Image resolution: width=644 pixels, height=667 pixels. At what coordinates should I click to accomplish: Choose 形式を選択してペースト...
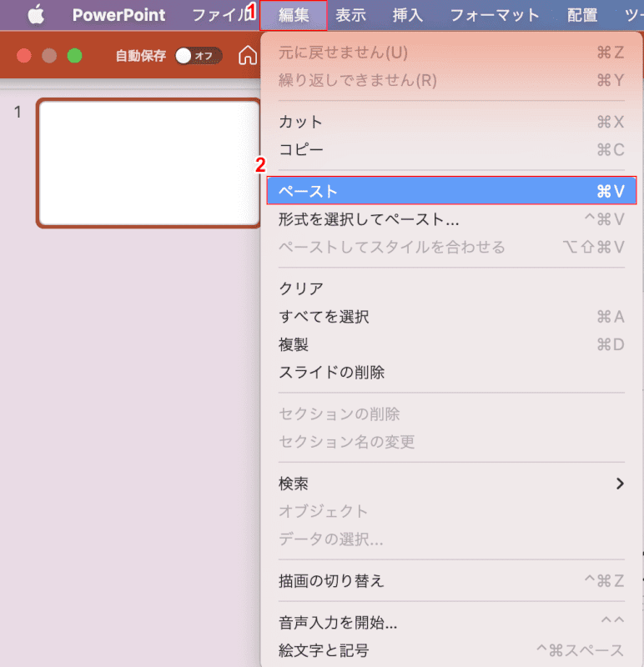point(451,219)
